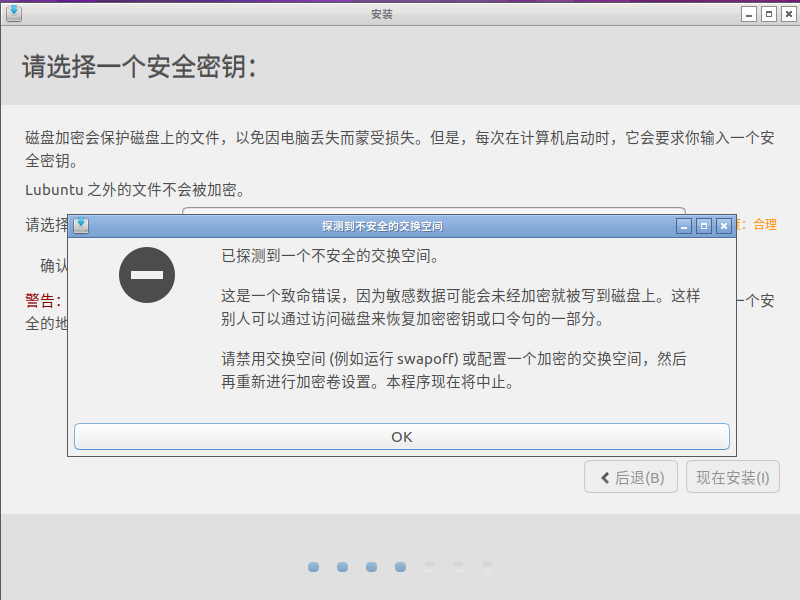Image resolution: width=800 pixels, height=600 pixels.
Task: Click the dark error stop icon in dialog
Action: point(147,275)
